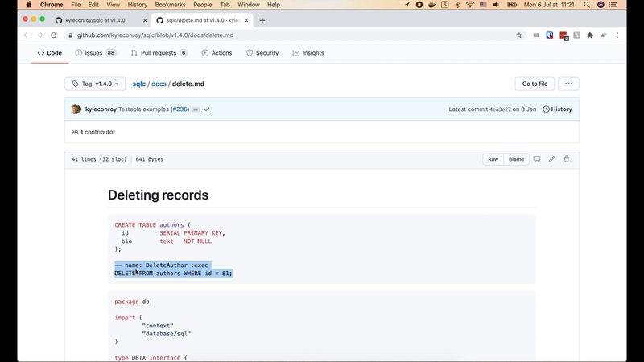Open the Issues tab
Screen dimensions: 644x362
point(95,53)
